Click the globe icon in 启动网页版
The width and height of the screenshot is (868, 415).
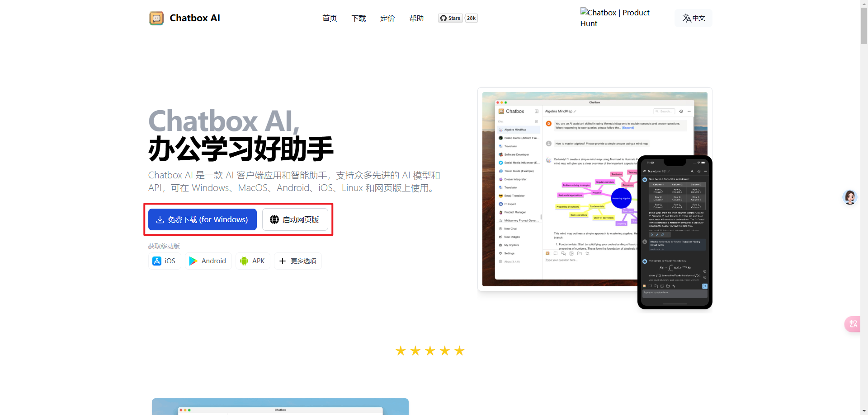274,219
